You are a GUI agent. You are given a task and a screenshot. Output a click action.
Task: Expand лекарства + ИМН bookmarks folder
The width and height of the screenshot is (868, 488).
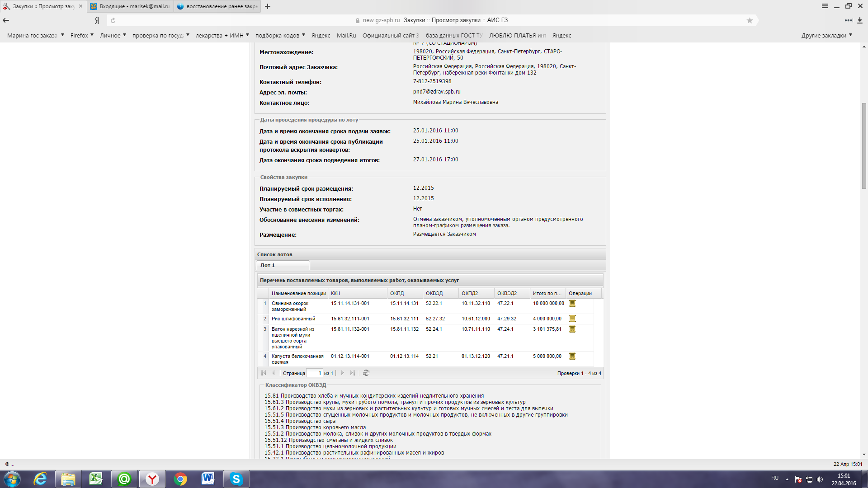tap(222, 35)
